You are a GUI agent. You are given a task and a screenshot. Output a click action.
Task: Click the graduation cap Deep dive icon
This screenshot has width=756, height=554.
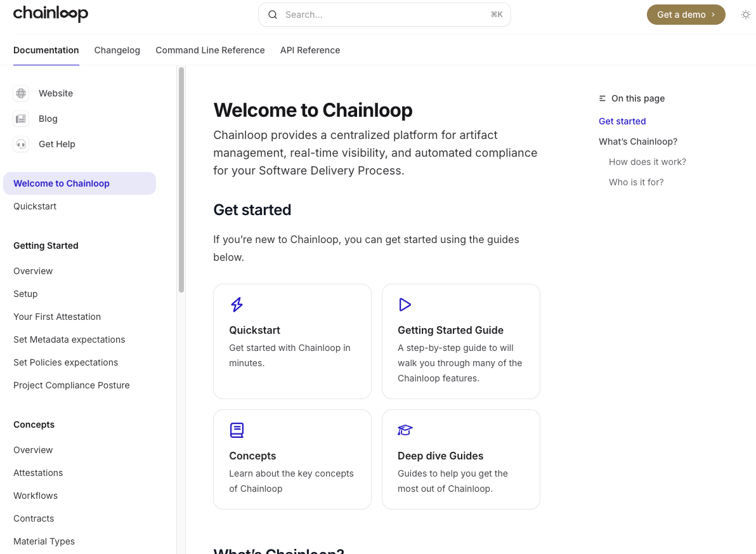click(405, 430)
